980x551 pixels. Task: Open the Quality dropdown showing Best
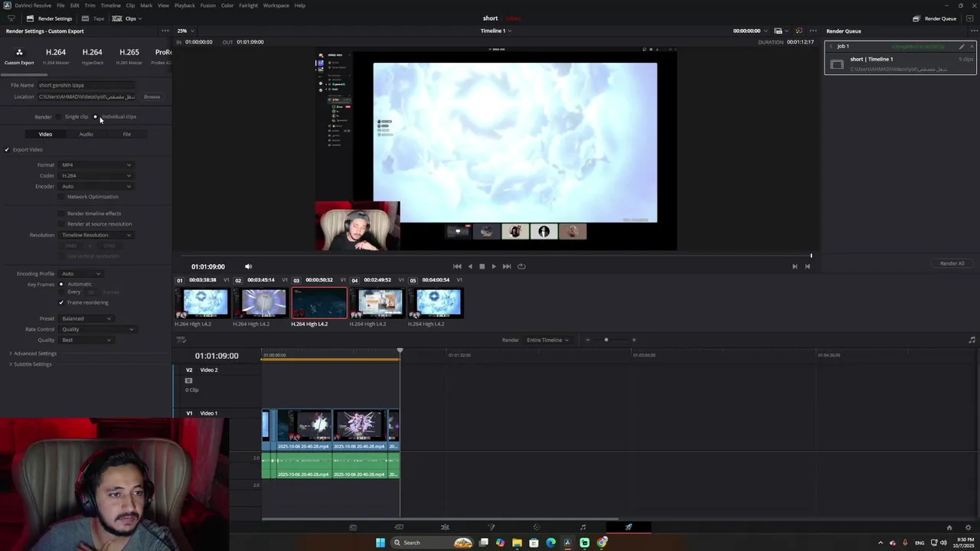click(86, 340)
